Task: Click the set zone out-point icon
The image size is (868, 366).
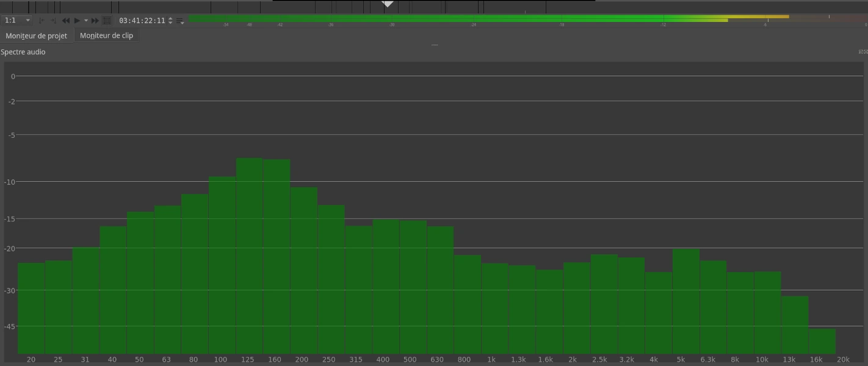Action: click(x=53, y=21)
